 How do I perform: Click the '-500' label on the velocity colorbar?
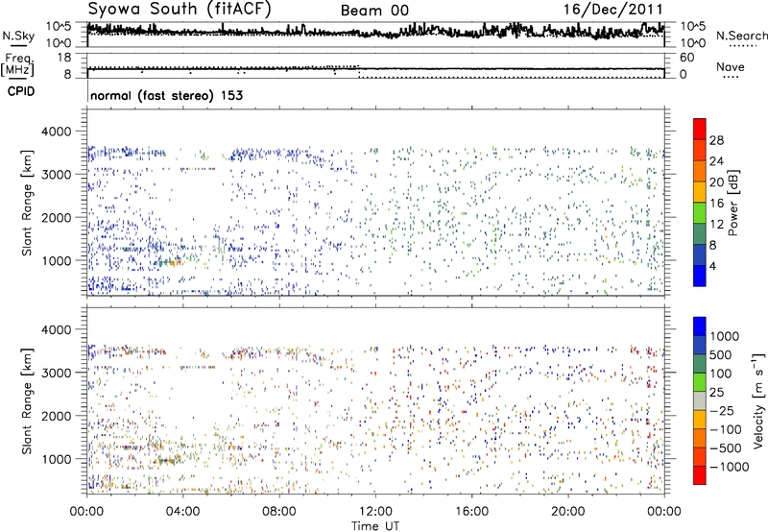click(726, 448)
